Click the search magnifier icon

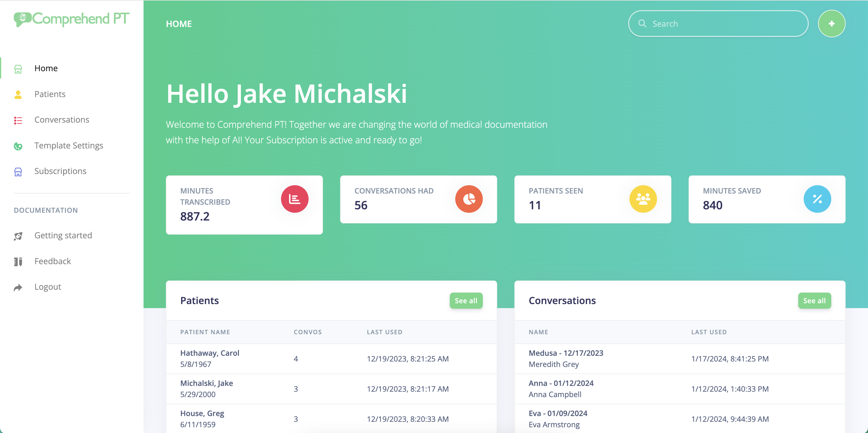642,24
